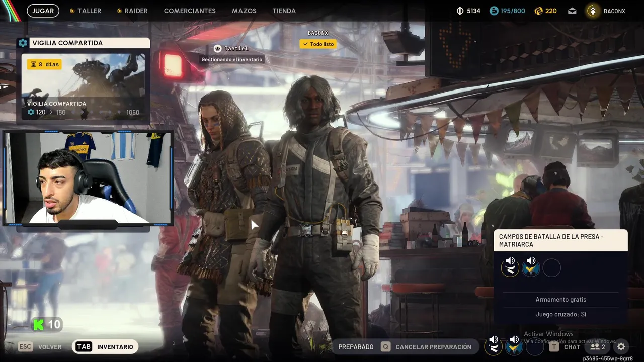Click CANCELAR PREPARACIÓN
This screenshot has width=644, height=362.
click(427, 347)
